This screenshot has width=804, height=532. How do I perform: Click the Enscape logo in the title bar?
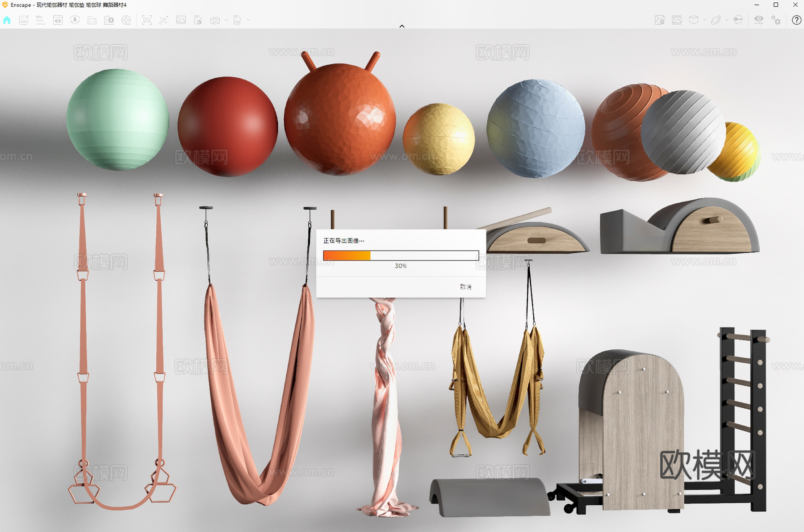point(5,5)
